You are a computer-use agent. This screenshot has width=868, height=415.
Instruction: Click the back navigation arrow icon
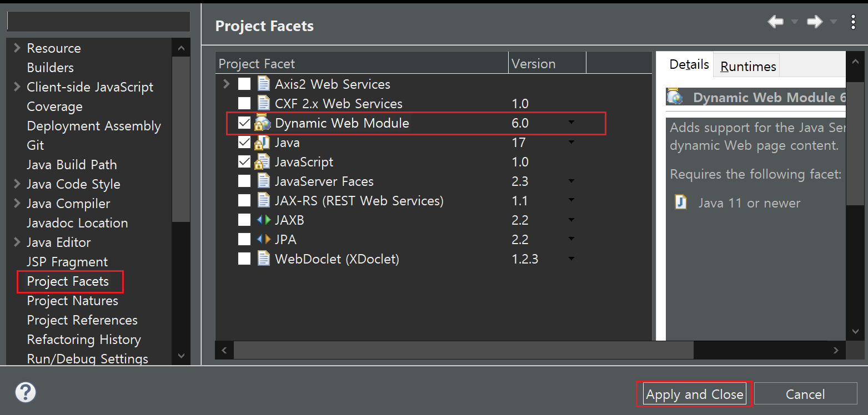[x=775, y=22]
